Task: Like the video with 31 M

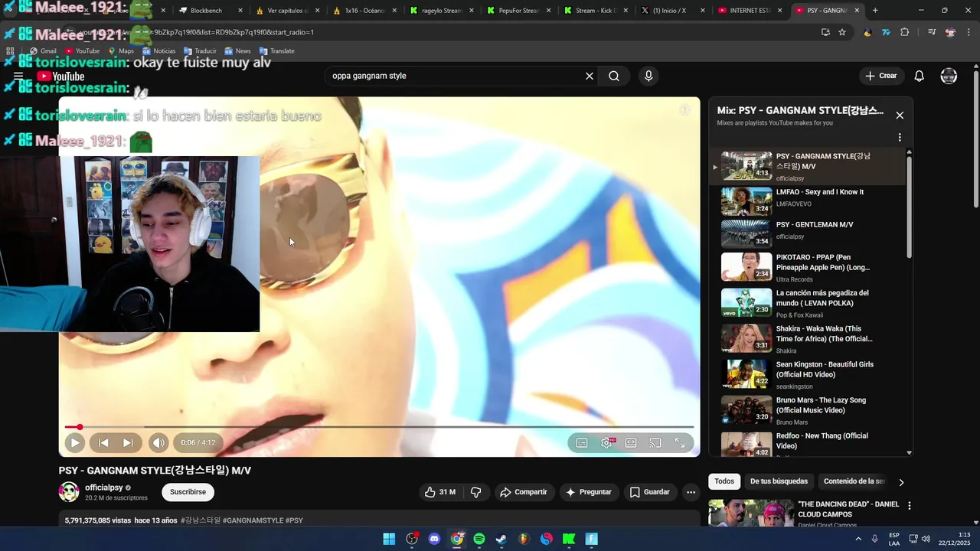Action: (x=440, y=492)
